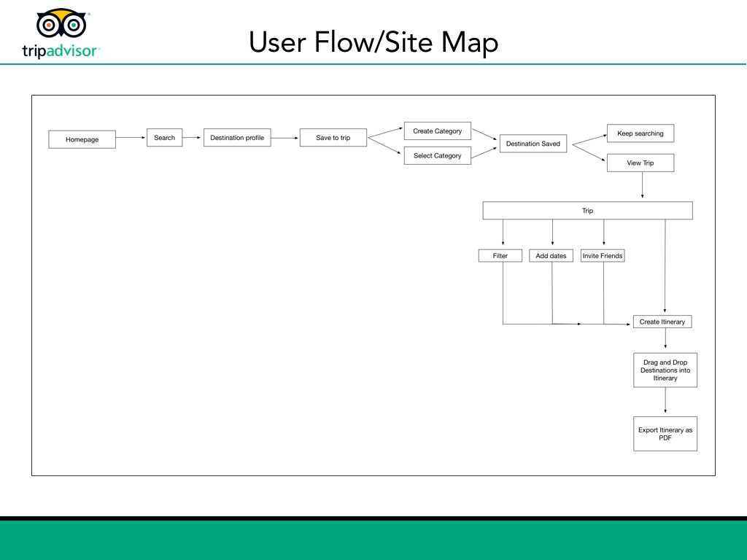Select the Destination profile box
Image resolution: width=747 pixels, height=560 pixels.
237,138
